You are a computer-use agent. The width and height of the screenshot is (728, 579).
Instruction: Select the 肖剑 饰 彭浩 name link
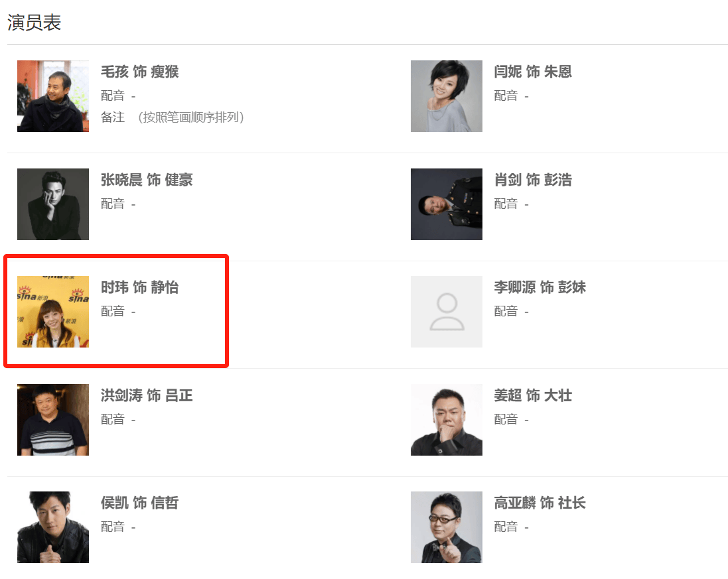click(x=533, y=180)
